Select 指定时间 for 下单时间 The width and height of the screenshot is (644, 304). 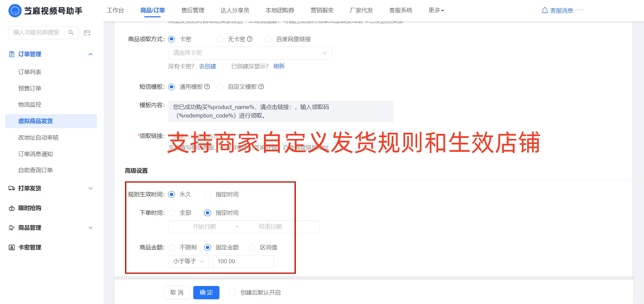coord(208,213)
